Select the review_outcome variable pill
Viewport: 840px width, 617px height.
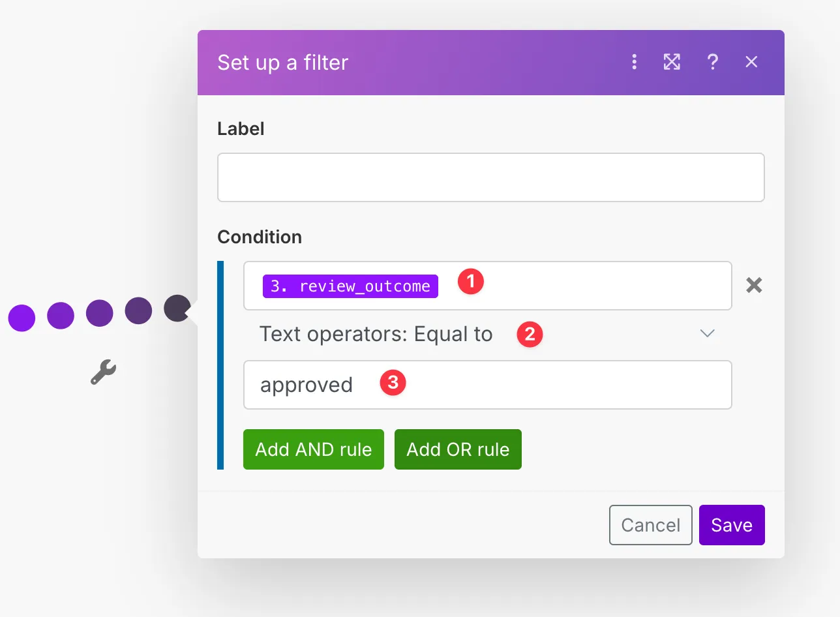click(x=350, y=286)
